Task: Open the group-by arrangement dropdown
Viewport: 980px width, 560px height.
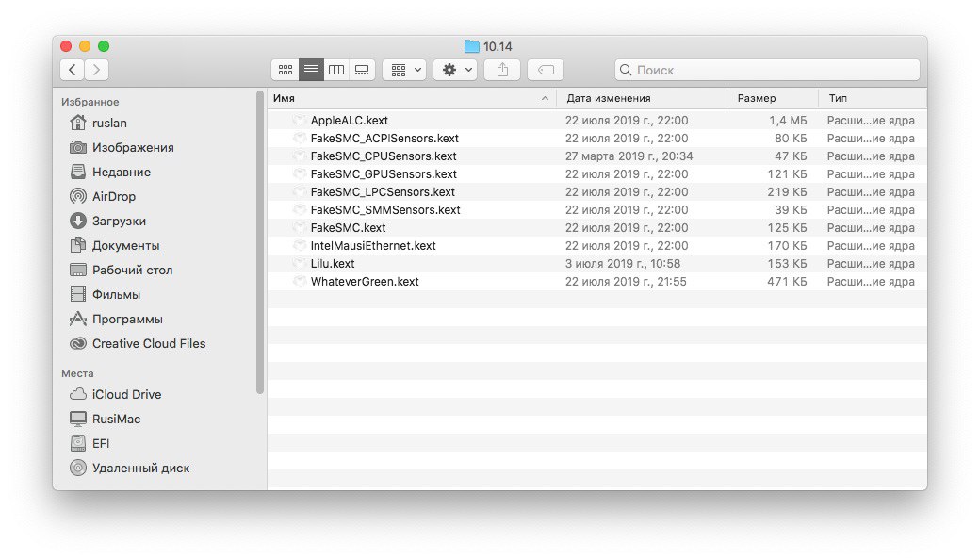Action: point(405,70)
